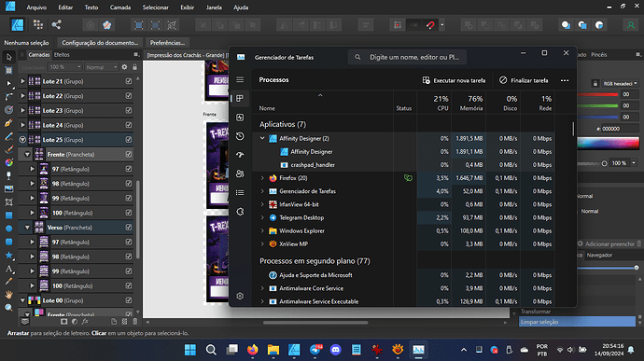Screen dimensions: 644x361
Task: Open Task Manager settings gear
Action: (240, 296)
